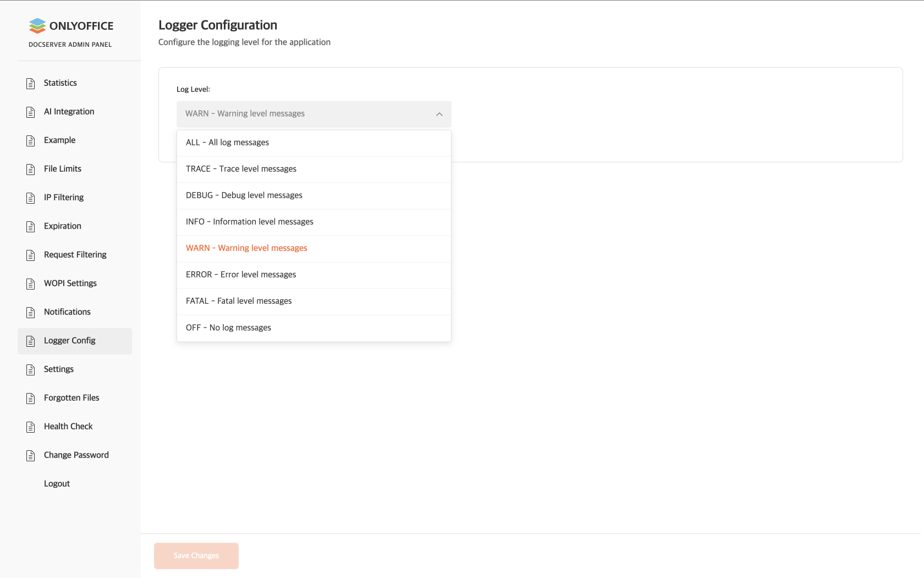Screen dimensions: 924x578
Task: Open the Notifications menu item
Action: click(x=67, y=312)
